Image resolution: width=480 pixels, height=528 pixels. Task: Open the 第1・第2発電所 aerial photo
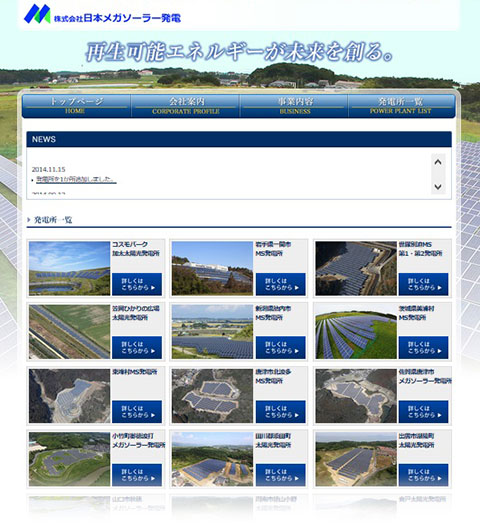356,268
